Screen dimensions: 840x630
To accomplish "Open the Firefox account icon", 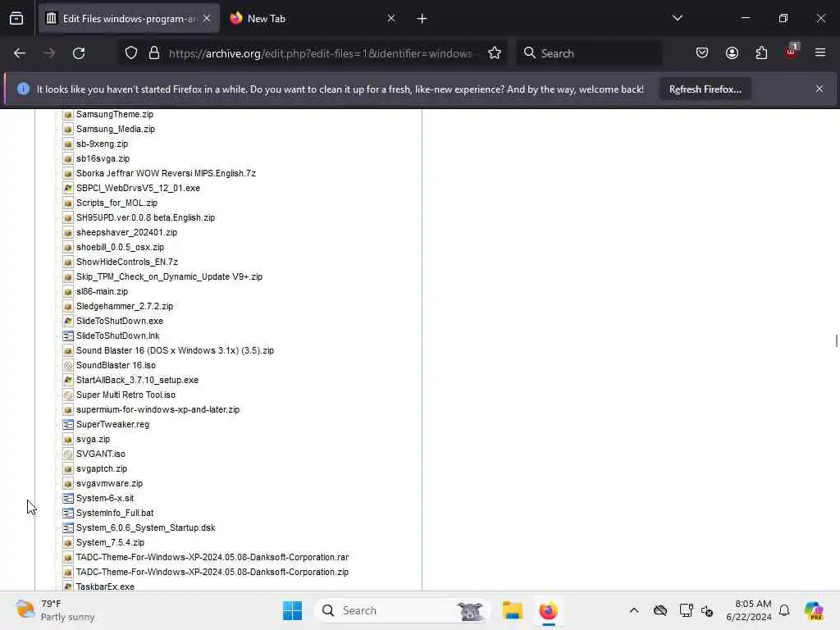I will click(x=732, y=53).
